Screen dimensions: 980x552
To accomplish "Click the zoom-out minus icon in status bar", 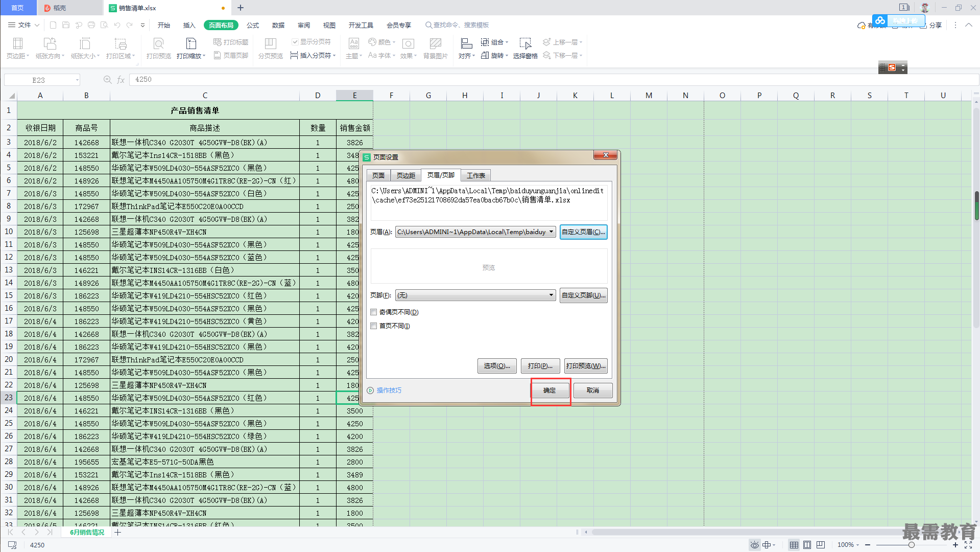I will tap(868, 545).
